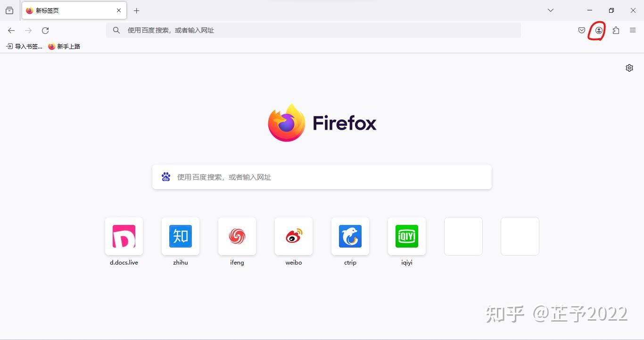Reload the current page

[x=45, y=30]
